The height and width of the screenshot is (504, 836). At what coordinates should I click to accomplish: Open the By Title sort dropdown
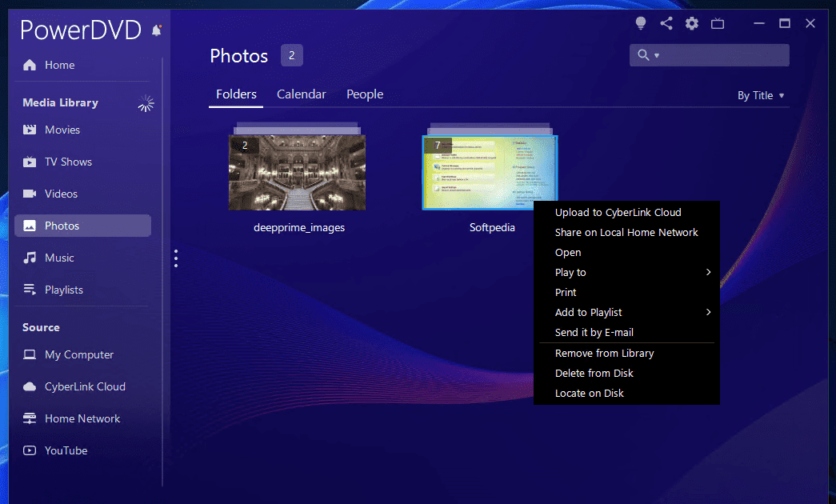coord(761,95)
